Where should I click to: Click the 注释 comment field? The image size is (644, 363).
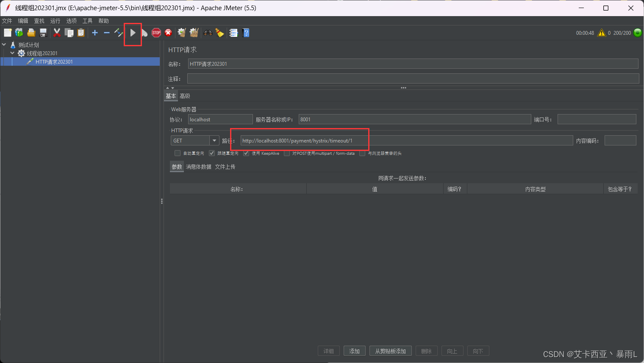coord(413,78)
